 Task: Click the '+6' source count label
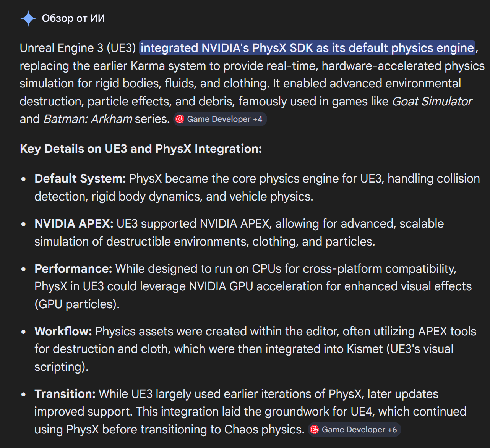[x=392, y=430]
